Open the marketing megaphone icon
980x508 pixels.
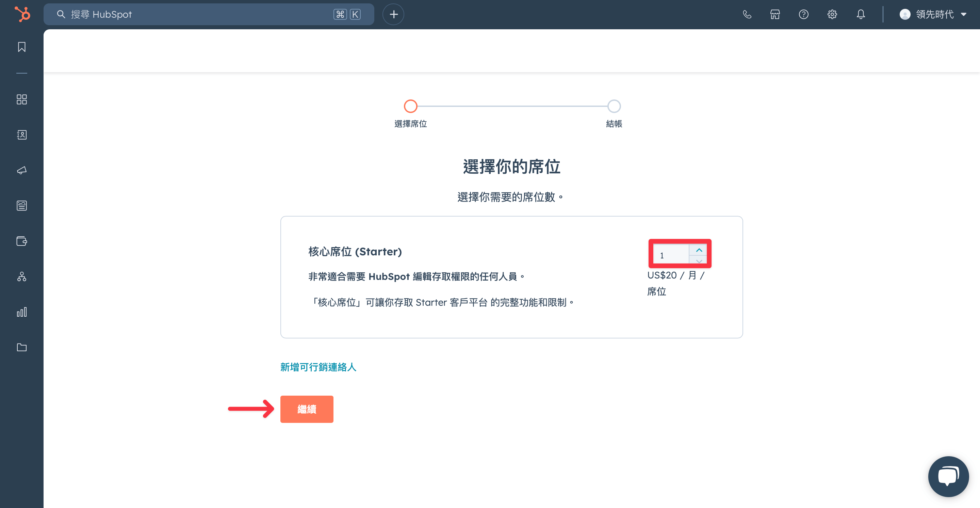click(x=22, y=170)
